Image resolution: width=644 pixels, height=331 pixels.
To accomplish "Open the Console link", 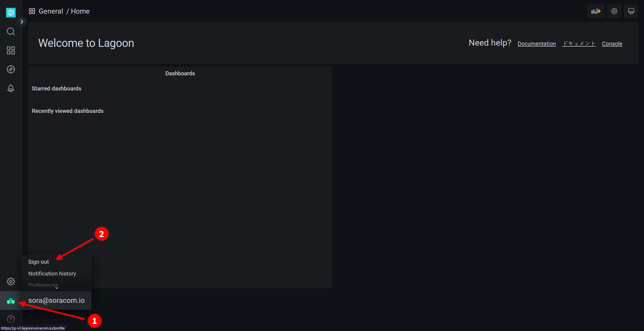I will tap(612, 44).
